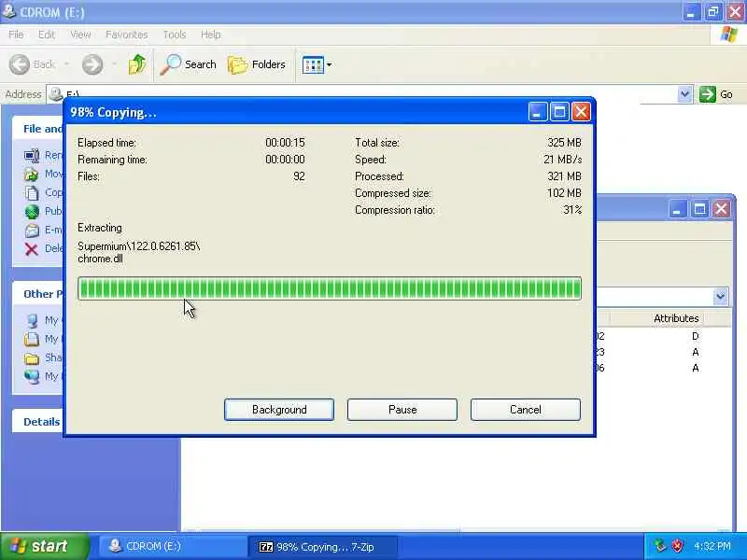Viewport: 747px width, 560px height.
Task: Send the copy operation to Background
Action: 279,410
